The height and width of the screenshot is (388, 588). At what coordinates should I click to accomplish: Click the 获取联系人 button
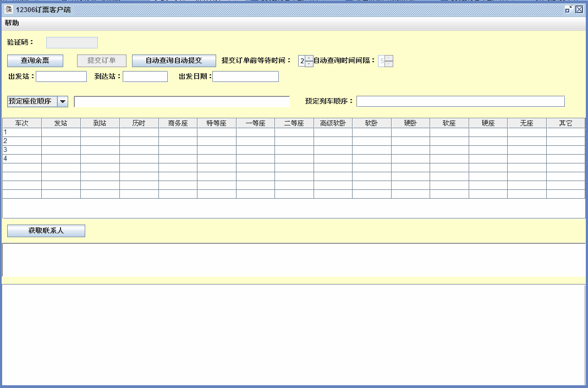[x=46, y=231]
